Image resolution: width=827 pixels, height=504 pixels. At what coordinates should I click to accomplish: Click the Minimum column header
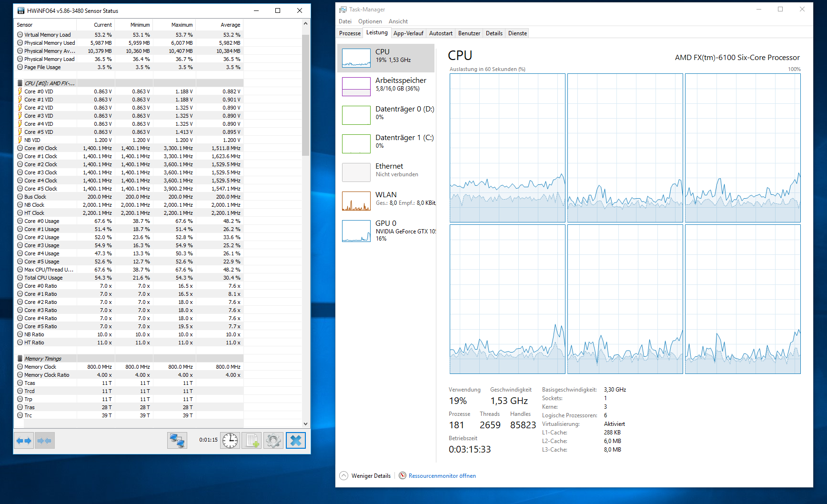[x=133, y=25]
